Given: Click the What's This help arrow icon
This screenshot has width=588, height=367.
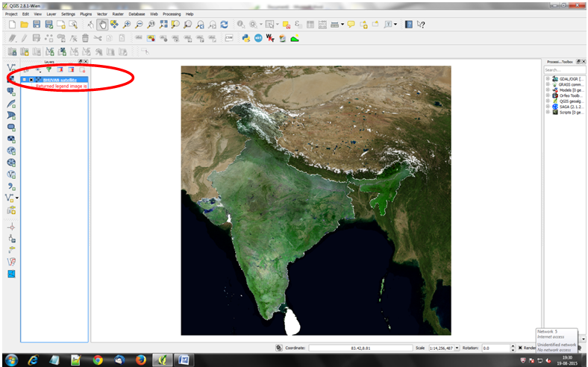Looking at the screenshot, I should (421, 25).
